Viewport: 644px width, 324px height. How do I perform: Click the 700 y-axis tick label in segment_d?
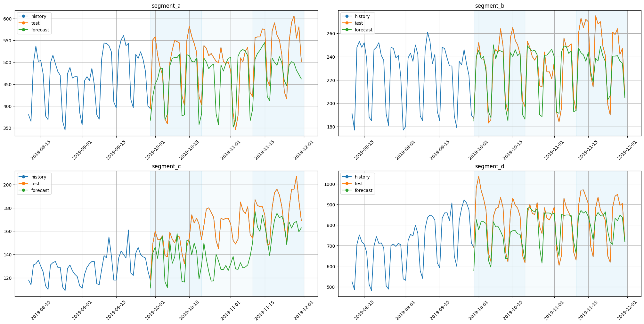pos(331,246)
